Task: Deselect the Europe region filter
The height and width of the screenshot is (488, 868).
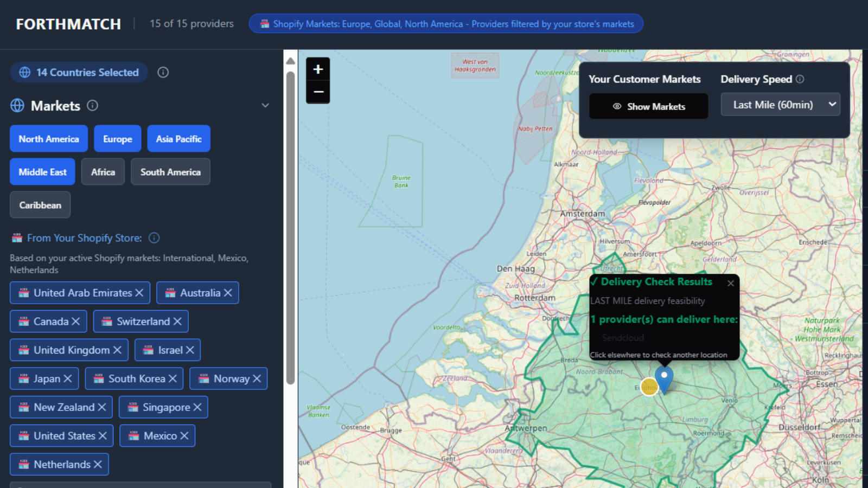Action: pyautogui.click(x=117, y=139)
